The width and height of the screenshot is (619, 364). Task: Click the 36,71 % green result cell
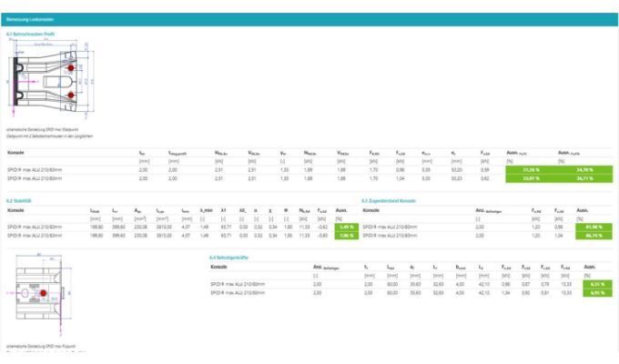tap(581, 178)
